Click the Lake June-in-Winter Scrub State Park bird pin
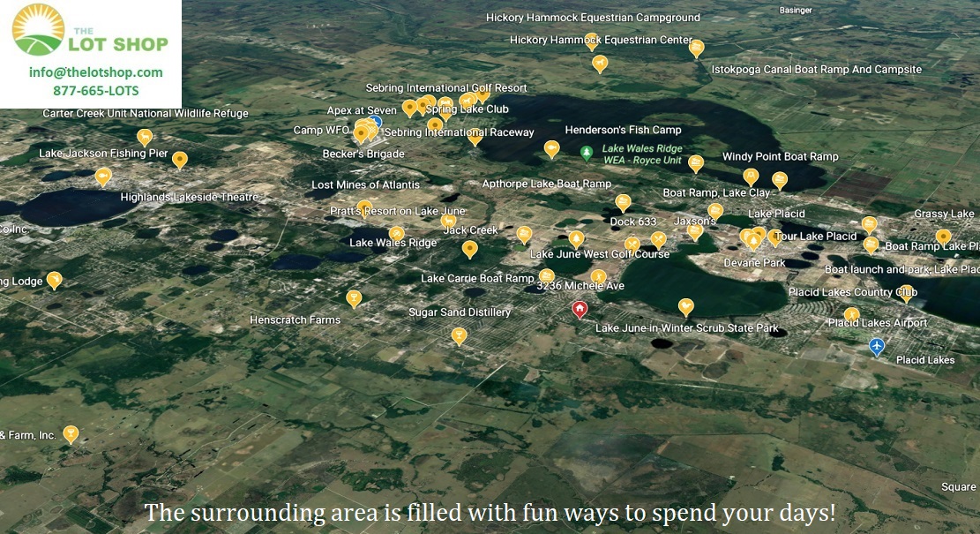Screen dimensions: 980x534 [x=685, y=306]
